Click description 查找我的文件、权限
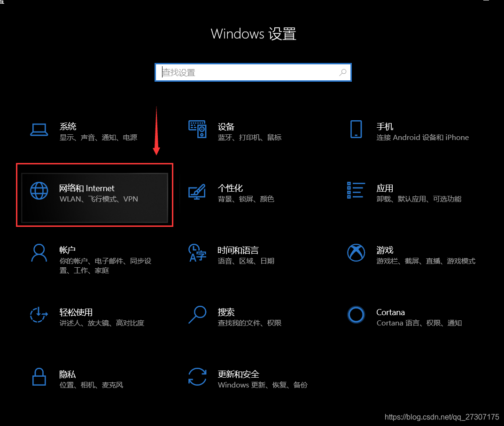Viewport: 504px width, 426px height. pyautogui.click(x=250, y=323)
